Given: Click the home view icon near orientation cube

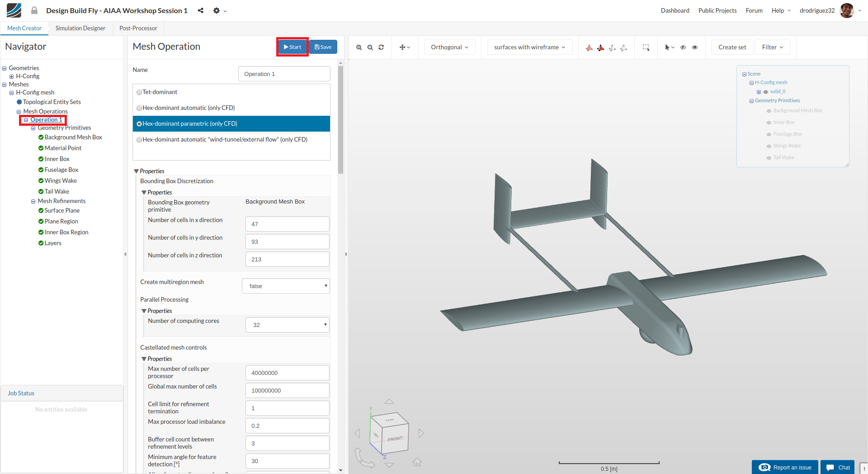Looking at the screenshot, I should click(417, 462).
